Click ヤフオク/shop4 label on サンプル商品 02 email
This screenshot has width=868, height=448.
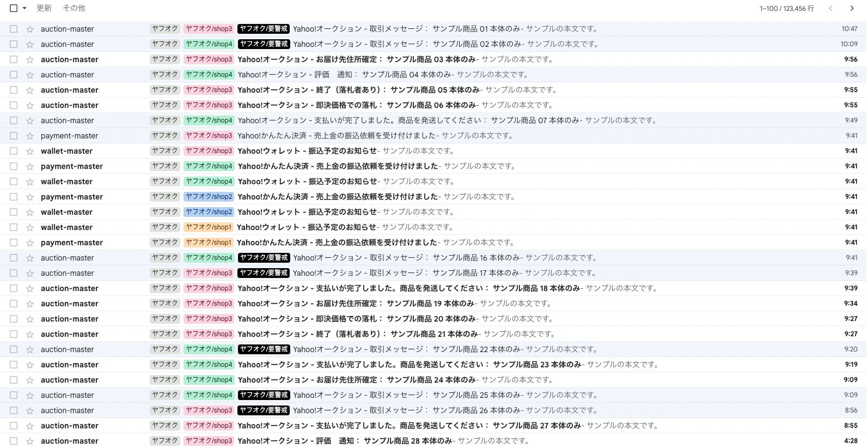(x=209, y=44)
